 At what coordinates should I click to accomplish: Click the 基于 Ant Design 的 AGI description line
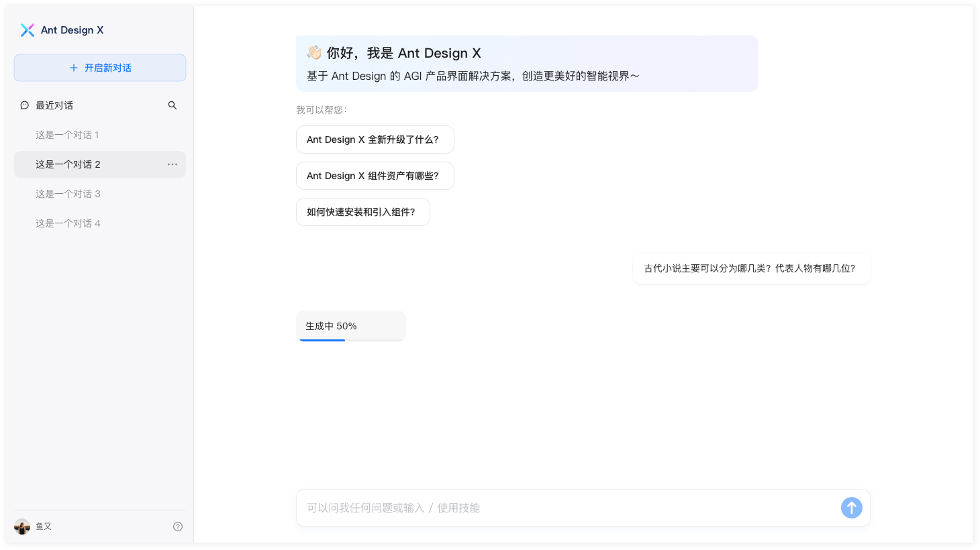pos(473,76)
